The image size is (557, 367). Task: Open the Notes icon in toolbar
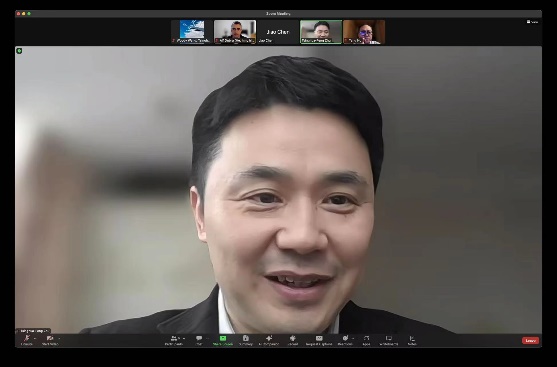pyautogui.click(x=412, y=338)
